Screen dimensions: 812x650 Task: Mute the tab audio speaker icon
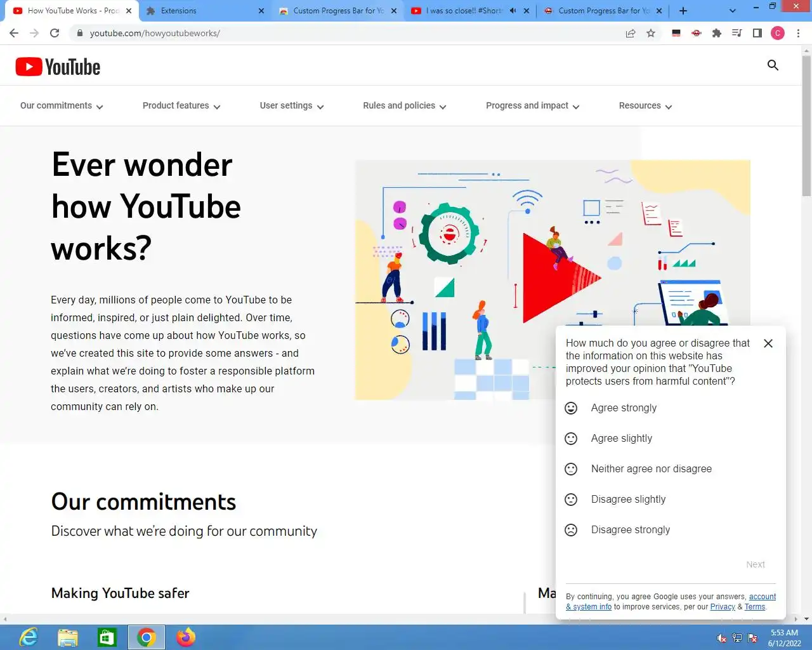tap(513, 11)
